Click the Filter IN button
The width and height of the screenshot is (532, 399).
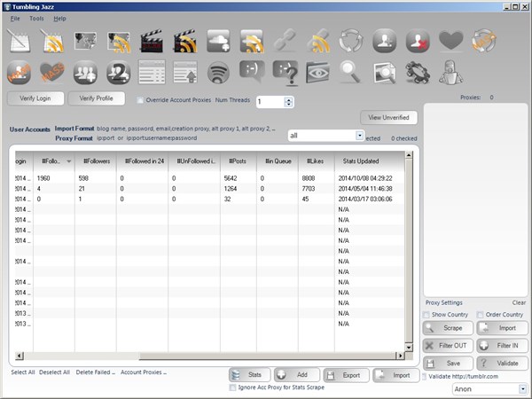[503, 346]
